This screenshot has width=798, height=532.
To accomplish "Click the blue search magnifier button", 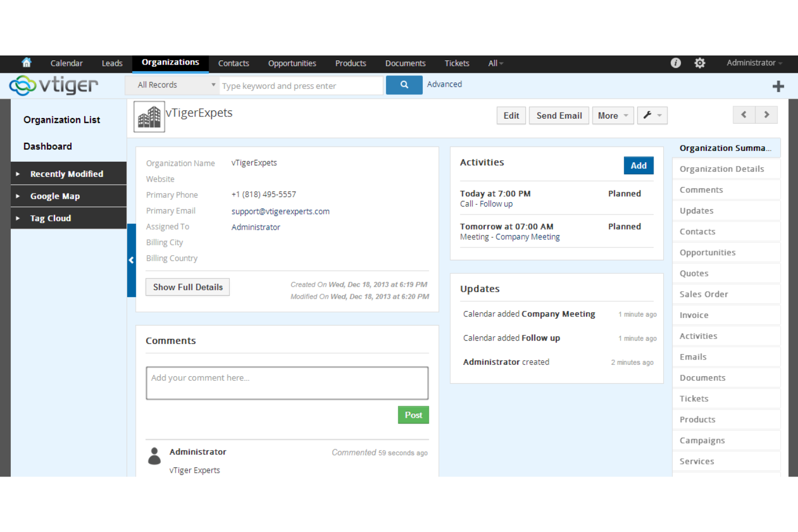I will tap(404, 85).
